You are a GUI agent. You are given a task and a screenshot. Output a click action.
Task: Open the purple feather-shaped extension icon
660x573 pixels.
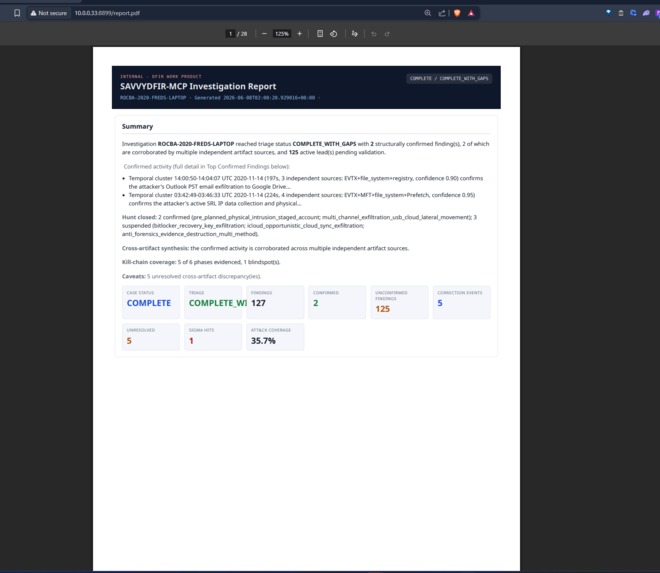pyautogui.click(x=646, y=13)
